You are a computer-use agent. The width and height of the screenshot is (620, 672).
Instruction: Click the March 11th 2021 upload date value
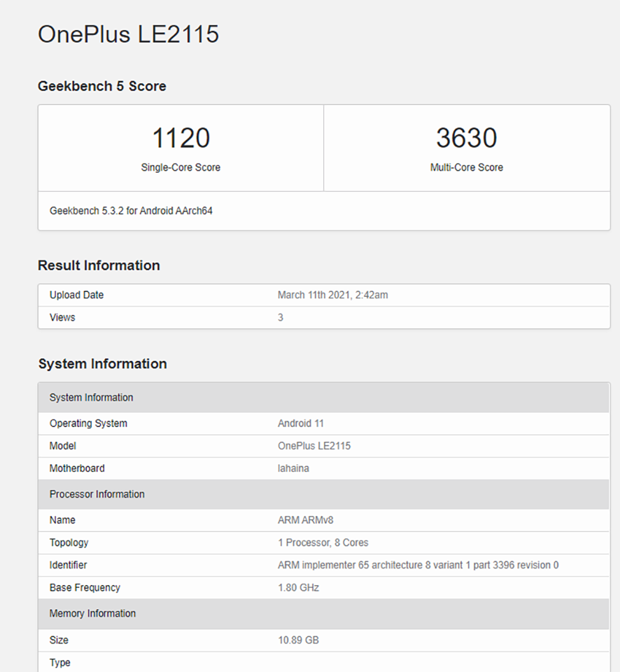[x=333, y=295]
